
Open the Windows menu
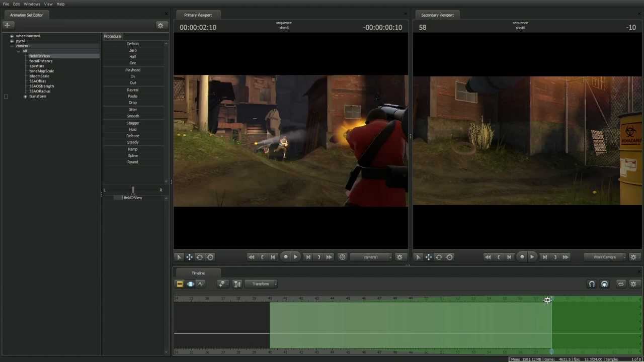(32, 4)
